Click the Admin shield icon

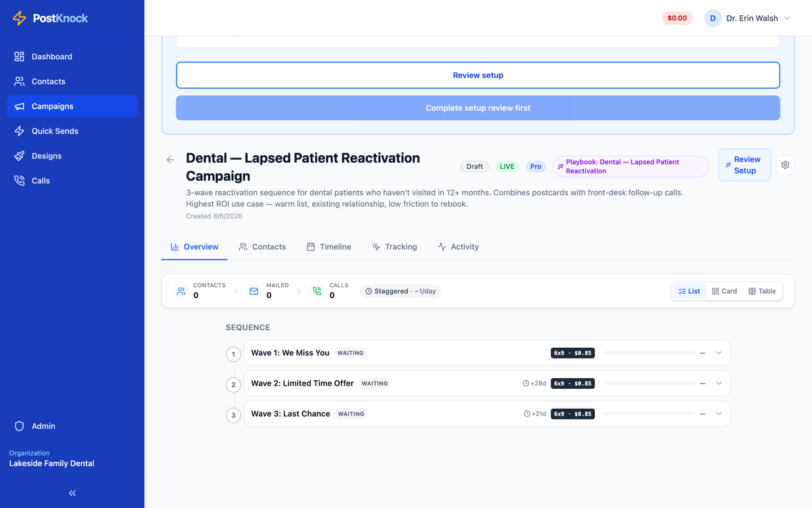[x=19, y=426]
